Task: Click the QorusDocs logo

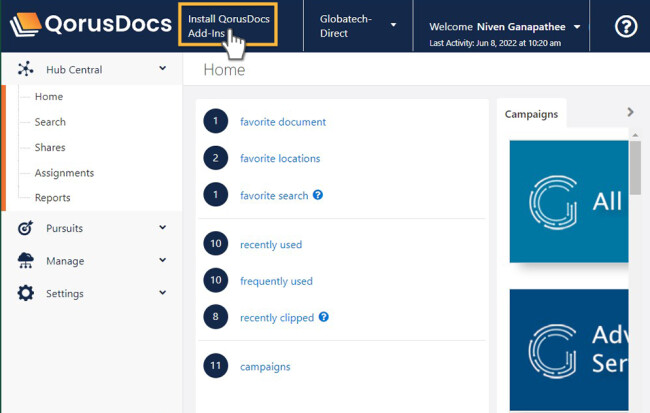Action: point(90,24)
